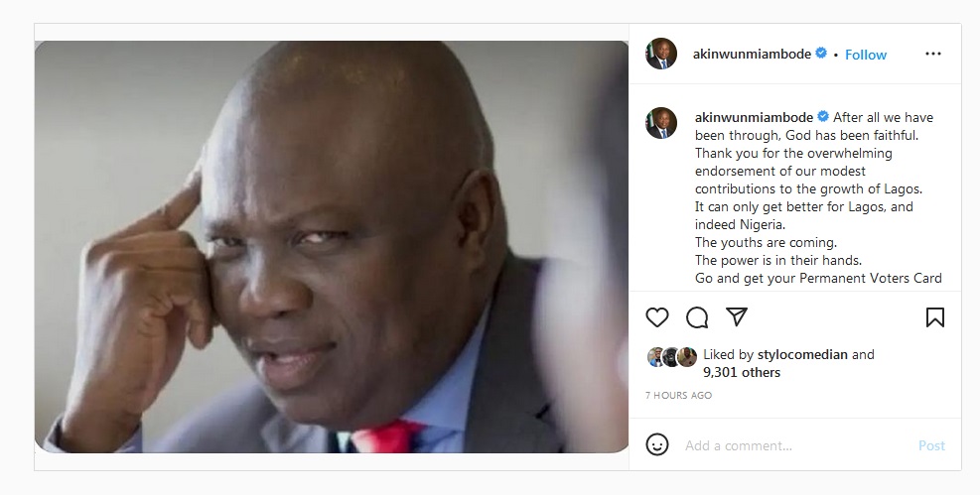Viewport: 980px width, 495px height.
Task: Click verified badge in the caption
Action: tap(823, 117)
